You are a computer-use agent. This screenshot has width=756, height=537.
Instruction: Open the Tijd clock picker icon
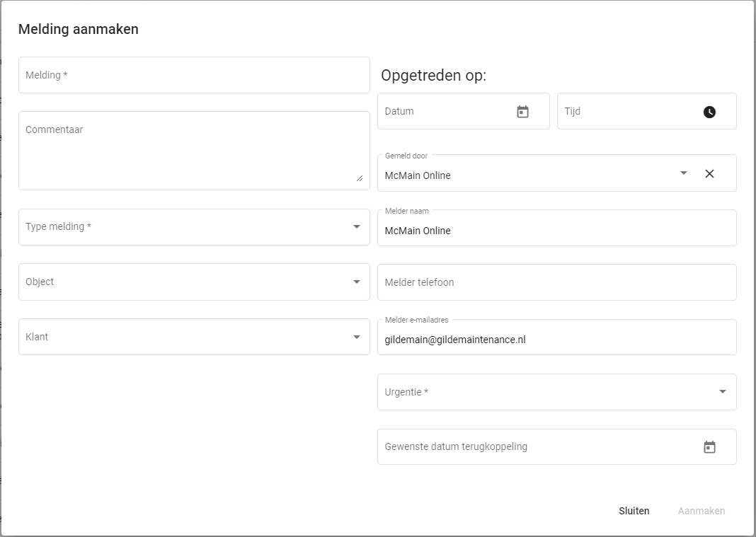[x=709, y=112]
